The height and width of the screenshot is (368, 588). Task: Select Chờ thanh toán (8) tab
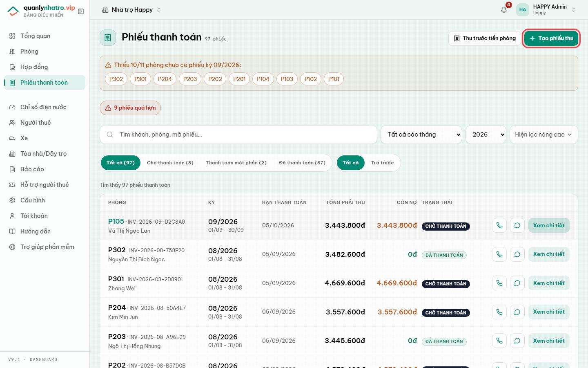170,163
